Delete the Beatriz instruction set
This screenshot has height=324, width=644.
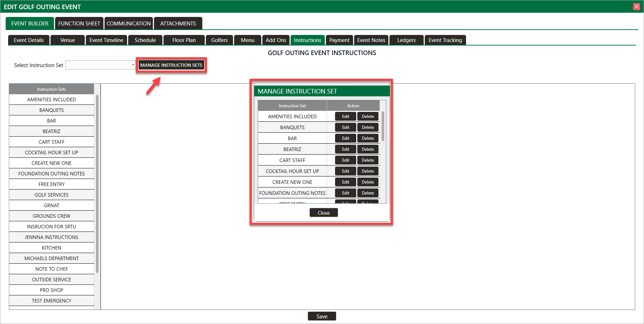[368, 149]
